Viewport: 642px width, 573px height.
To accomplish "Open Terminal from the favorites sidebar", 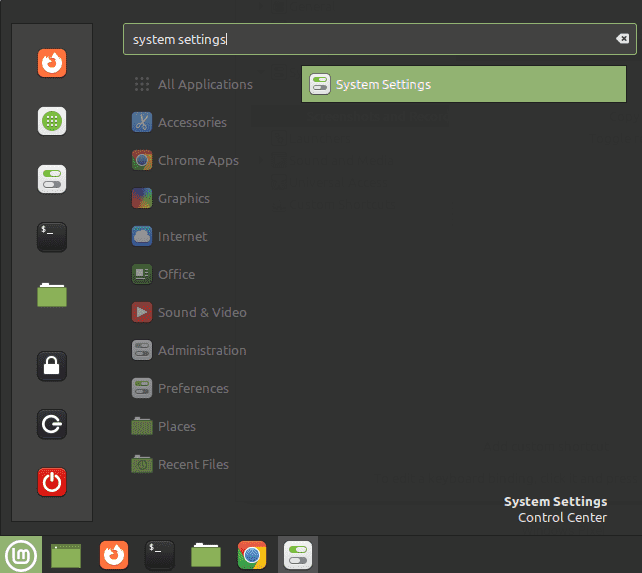I will pos(52,237).
